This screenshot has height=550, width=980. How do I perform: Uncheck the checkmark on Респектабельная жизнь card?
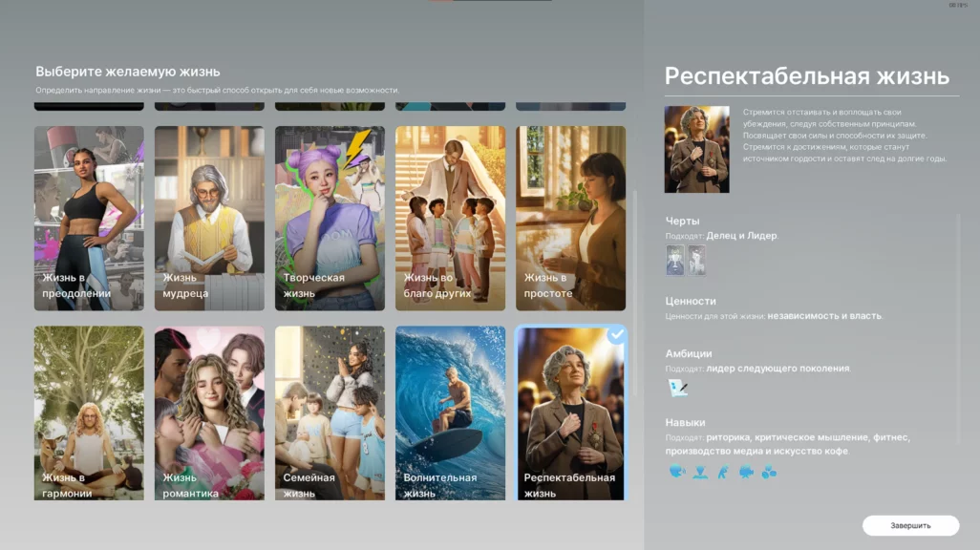click(616, 335)
